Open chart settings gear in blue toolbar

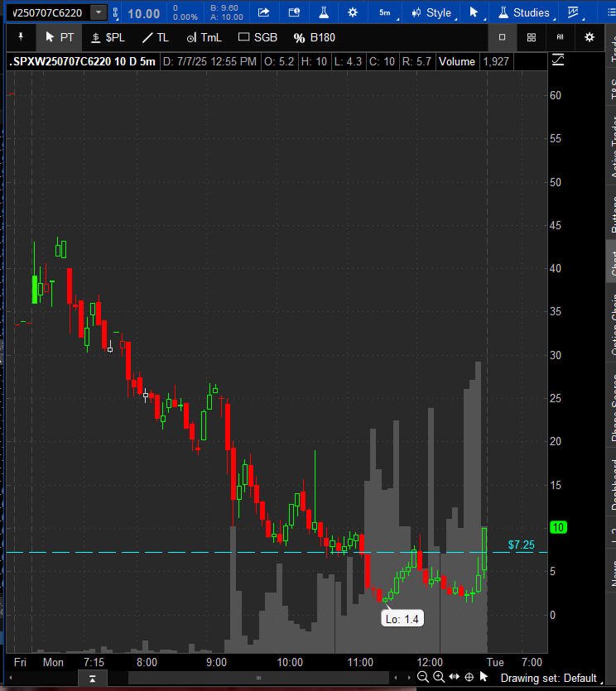(353, 12)
